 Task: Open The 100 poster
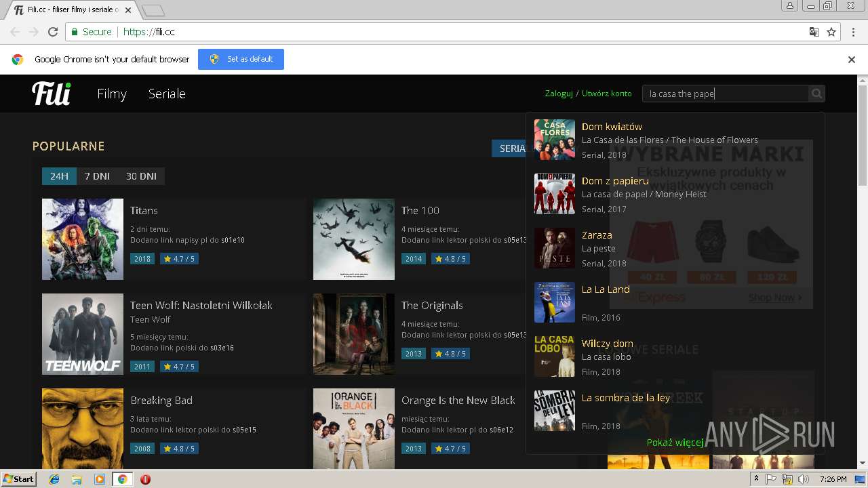coord(354,239)
